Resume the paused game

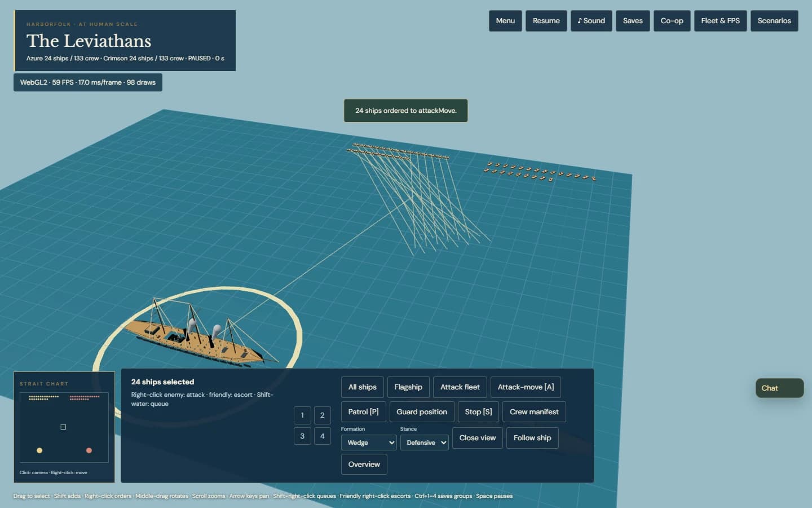point(546,21)
